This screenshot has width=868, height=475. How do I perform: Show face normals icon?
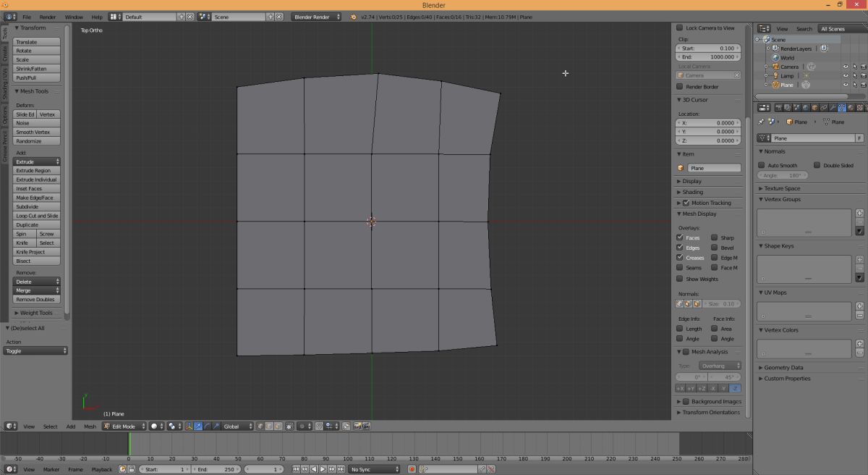click(697, 303)
